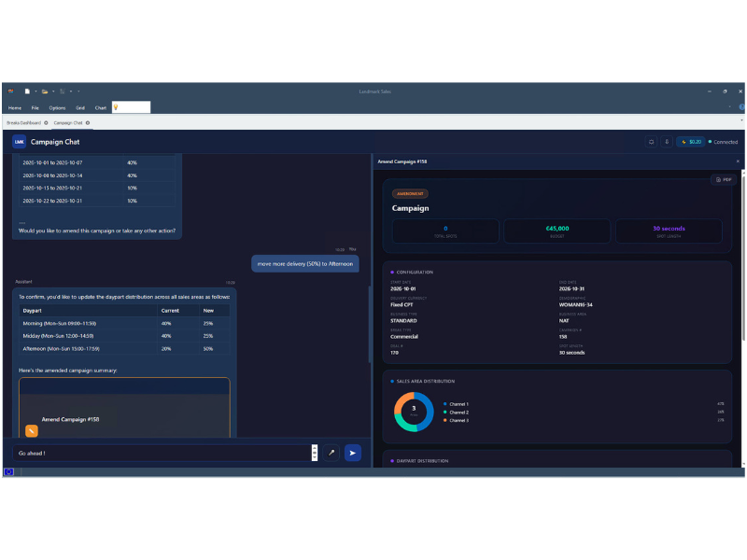Open the Chart ribbon menu
The height and width of the screenshot is (560, 747).
[x=101, y=108]
